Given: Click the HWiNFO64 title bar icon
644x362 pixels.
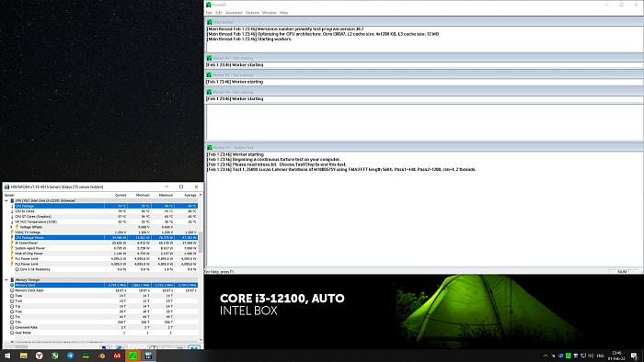Looking at the screenshot, I should [x=6, y=187].
